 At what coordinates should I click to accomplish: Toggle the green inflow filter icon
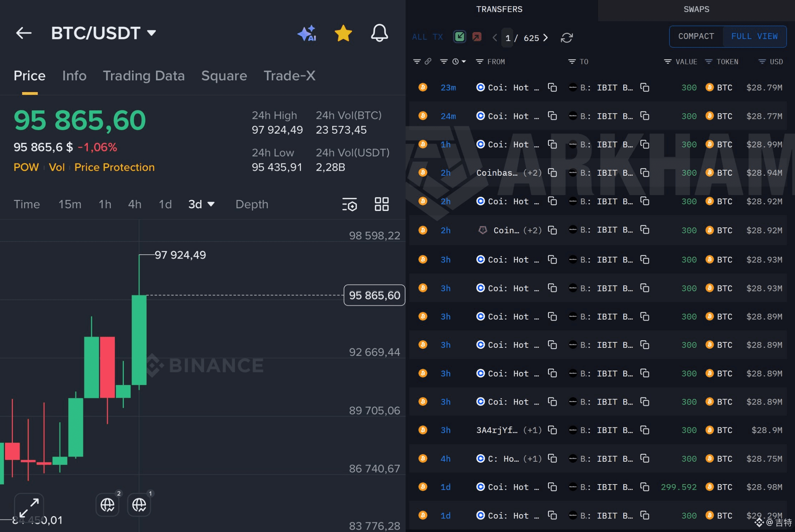click(x=459, y=37)
